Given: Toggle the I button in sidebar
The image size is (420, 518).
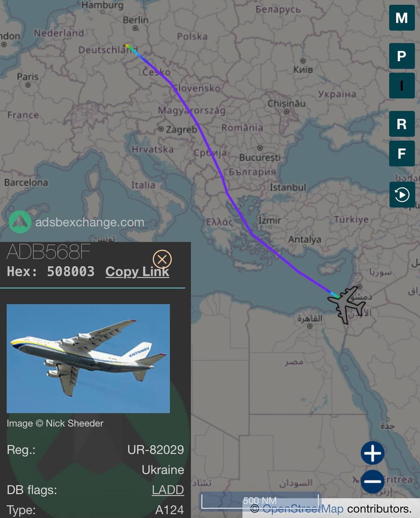Looking at the screenshot, I should (401, 86).
